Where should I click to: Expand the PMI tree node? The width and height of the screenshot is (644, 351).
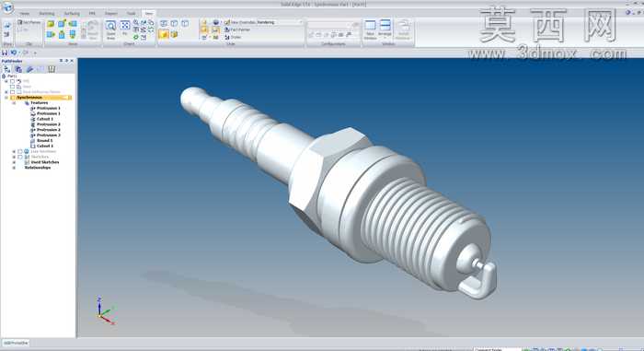point(6,81)
